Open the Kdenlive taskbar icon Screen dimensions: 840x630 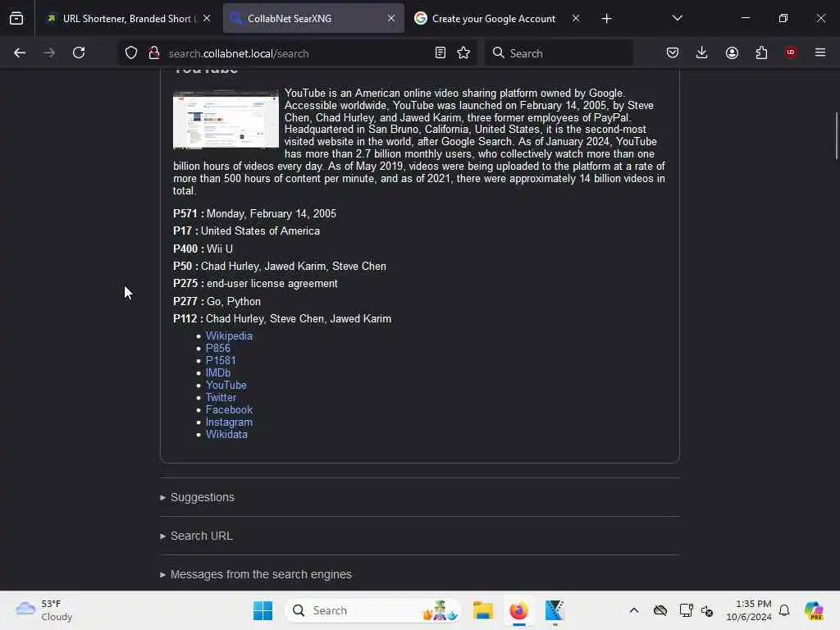pyautogui.click(x=555, y=610)
